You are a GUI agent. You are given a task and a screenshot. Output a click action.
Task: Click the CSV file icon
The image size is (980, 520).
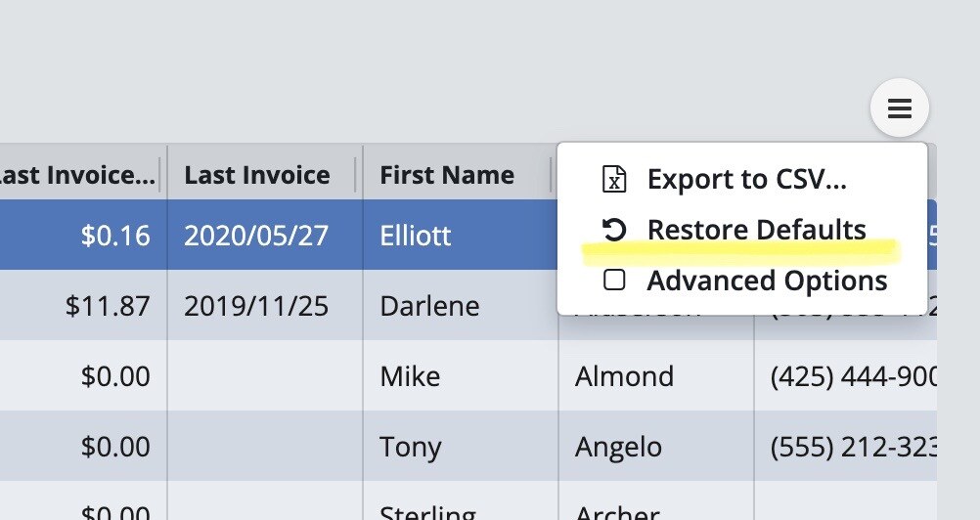tap(613, 180)
